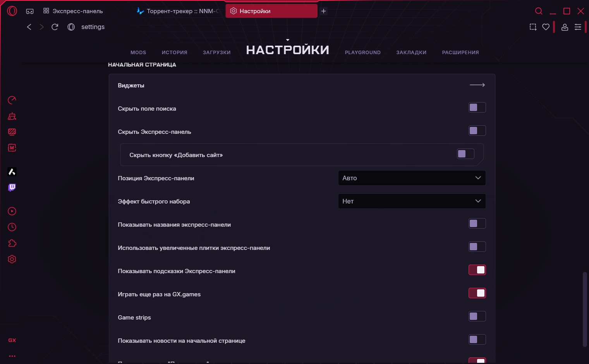
Task: Open "Позиция Экспресс-панели" dropdown
Action: pyautogui.click(x=412, y=178)
